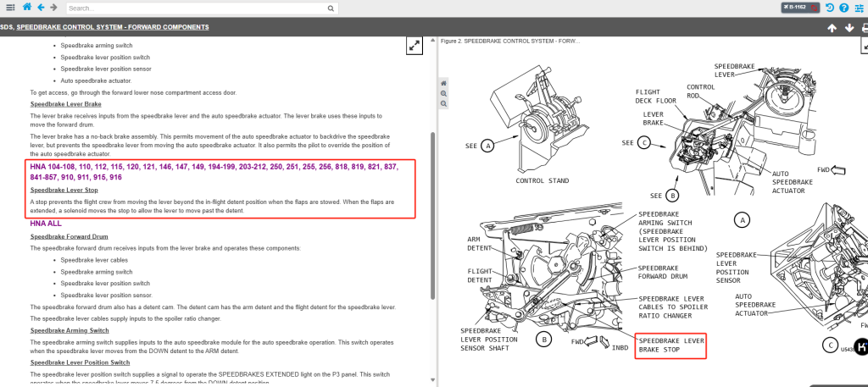
Task: Click the CONTROL STAND label in figure
Action: click(542, 180)
